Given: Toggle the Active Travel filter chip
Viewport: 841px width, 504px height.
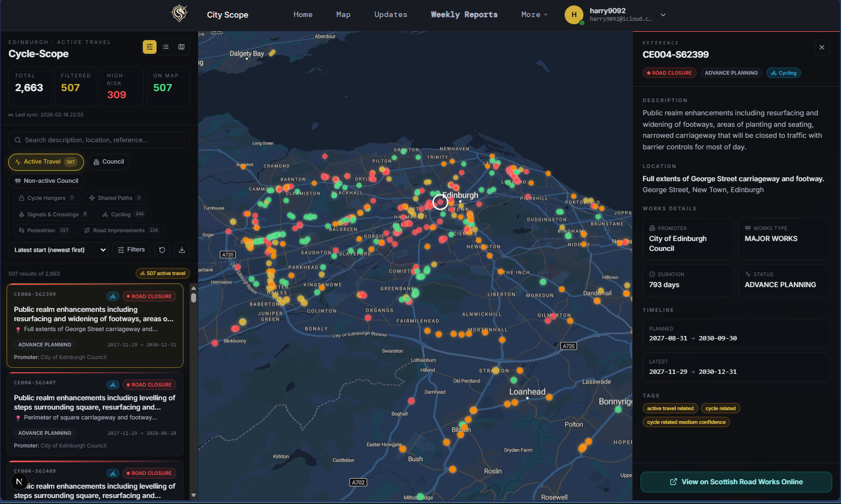Looking at the screenshot, I should 46,162.
